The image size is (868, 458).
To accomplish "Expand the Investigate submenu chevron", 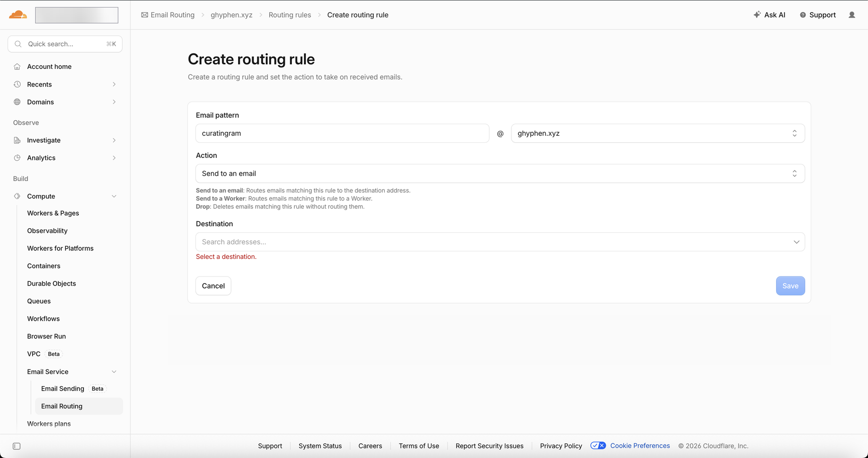I will point(114,140).
